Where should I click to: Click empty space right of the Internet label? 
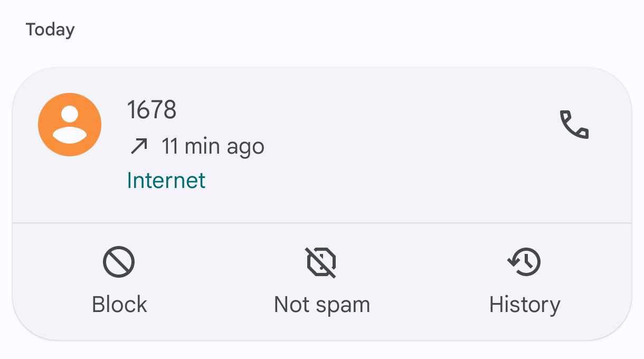tap(370, 181)
